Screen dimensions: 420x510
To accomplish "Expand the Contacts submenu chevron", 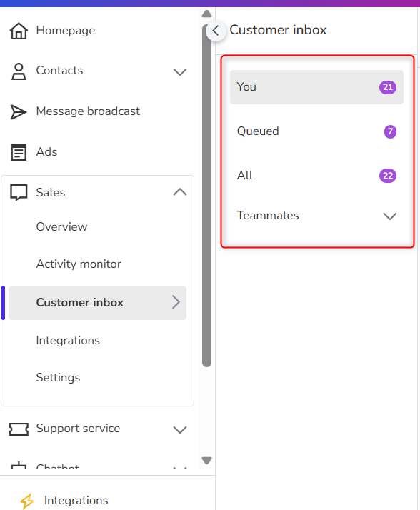I will tap(180, 71).
